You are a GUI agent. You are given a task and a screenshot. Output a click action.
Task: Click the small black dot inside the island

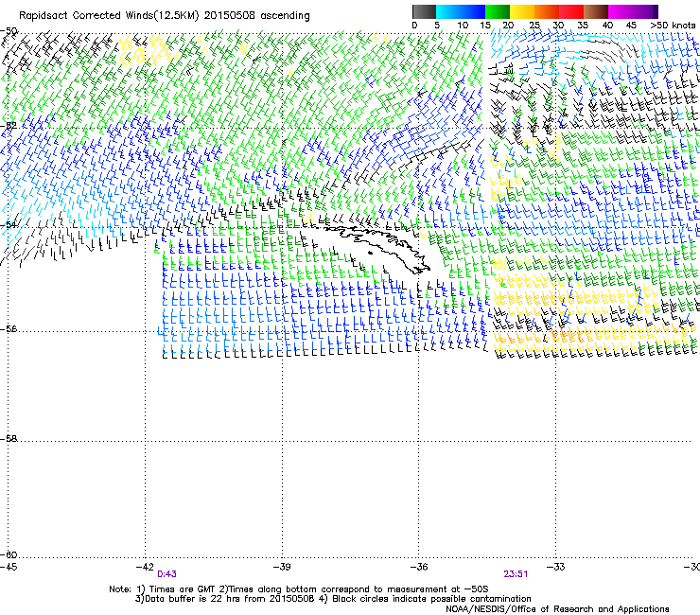click(x=370, y=254)
